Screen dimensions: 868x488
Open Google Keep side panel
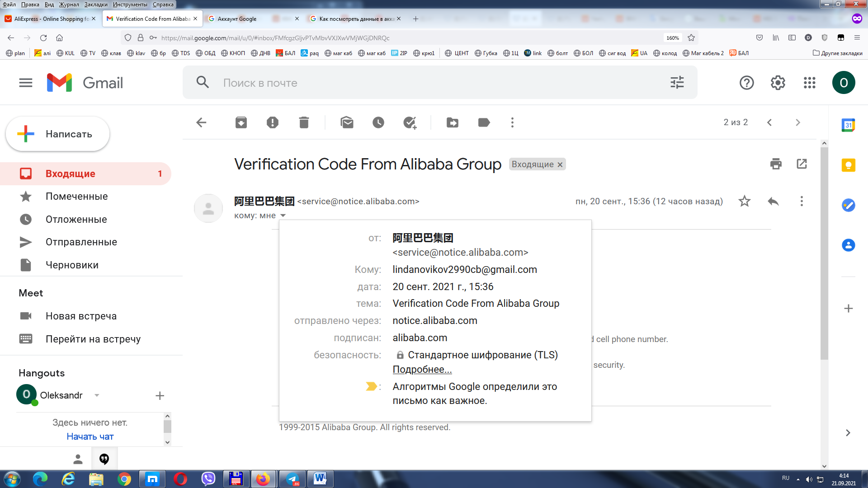click(x=848, y=165)
